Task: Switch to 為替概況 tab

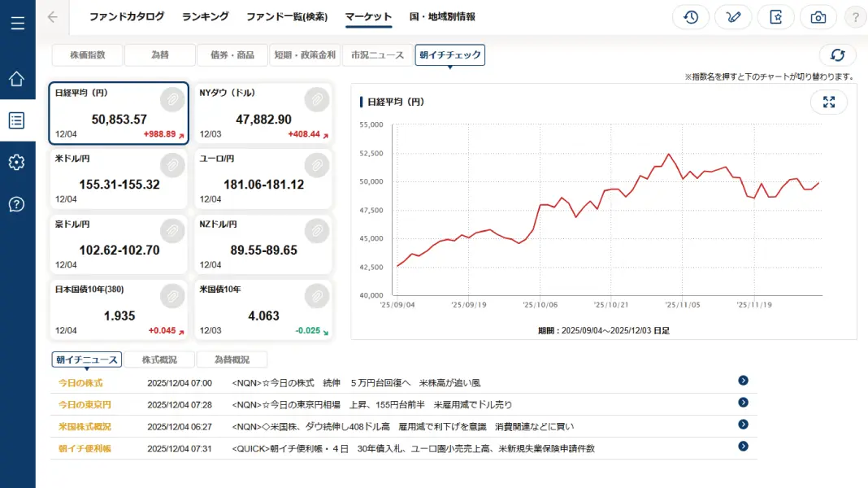Action: coord(232,359)
